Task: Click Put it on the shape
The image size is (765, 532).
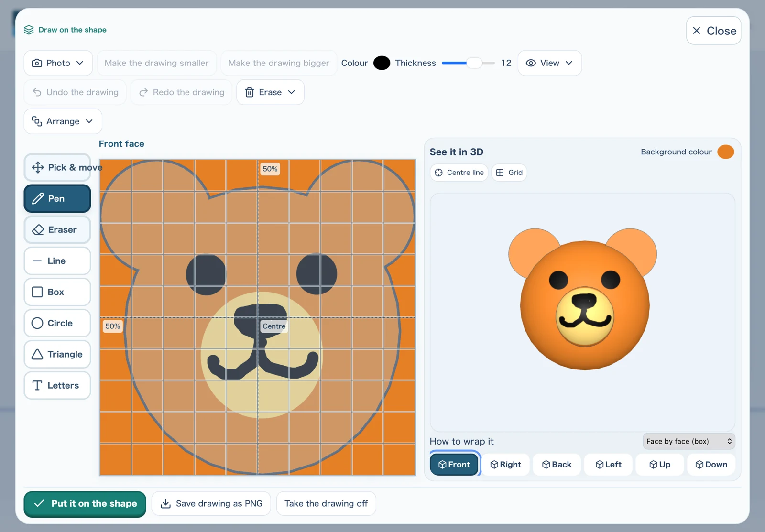Action: (x=85, y=504)
